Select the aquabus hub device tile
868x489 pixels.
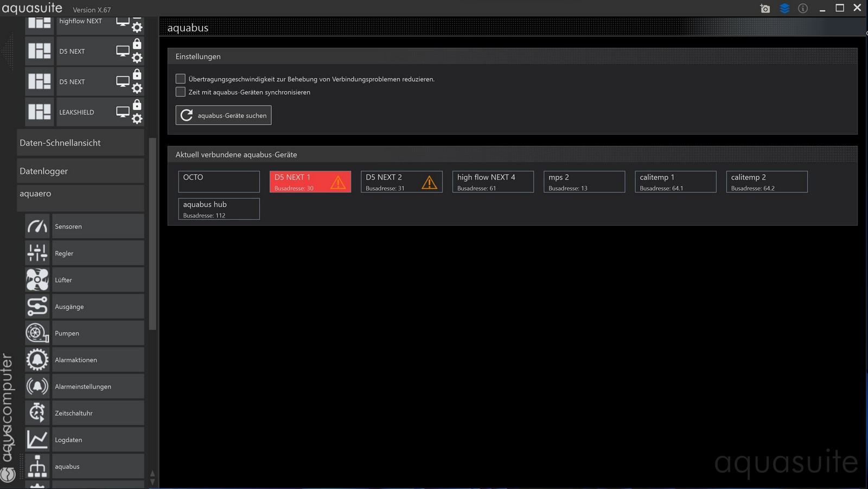pos(219,209)
